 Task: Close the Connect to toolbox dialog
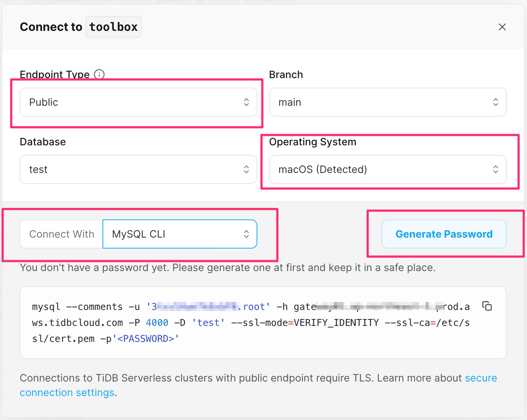point(502,27)
